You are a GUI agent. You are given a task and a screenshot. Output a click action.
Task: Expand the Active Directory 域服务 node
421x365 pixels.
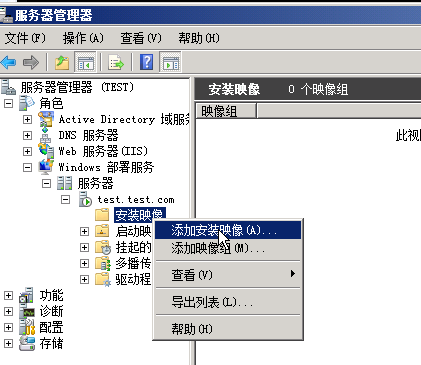point(27,119)
